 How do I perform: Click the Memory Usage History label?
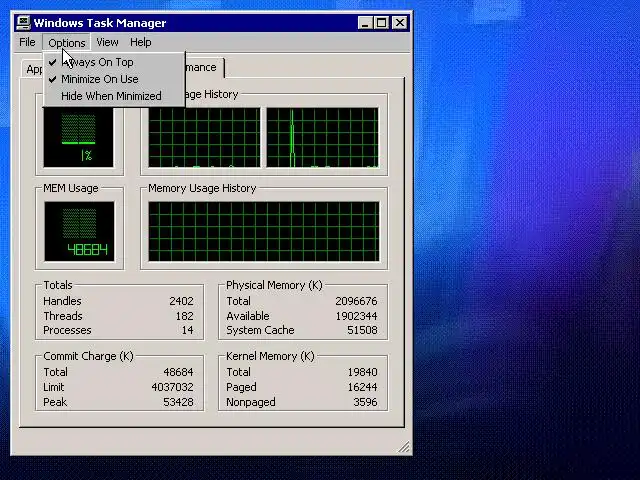click(202, 188)
